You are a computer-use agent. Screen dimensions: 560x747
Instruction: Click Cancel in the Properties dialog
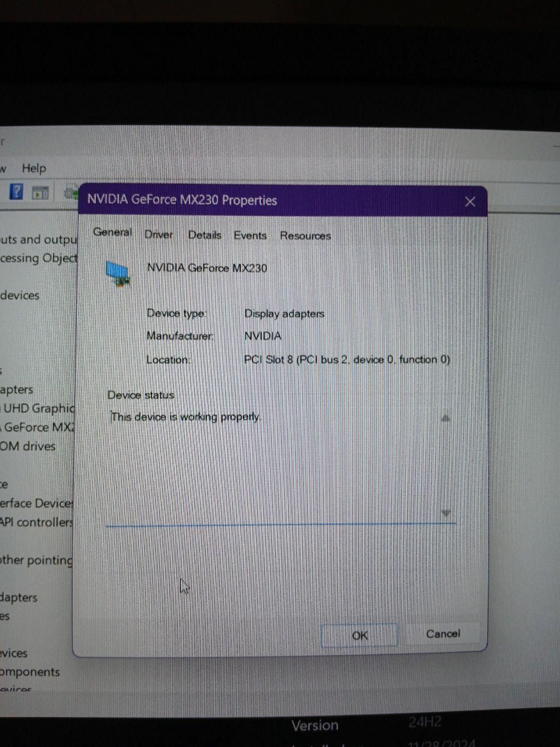[443, 633]
